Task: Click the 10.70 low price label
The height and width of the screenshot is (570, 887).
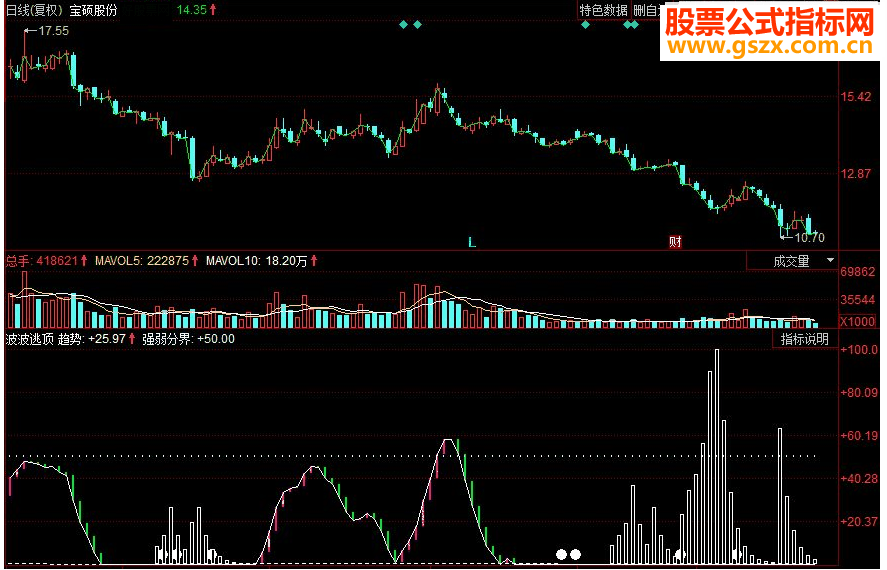Action: click(810, 238)
